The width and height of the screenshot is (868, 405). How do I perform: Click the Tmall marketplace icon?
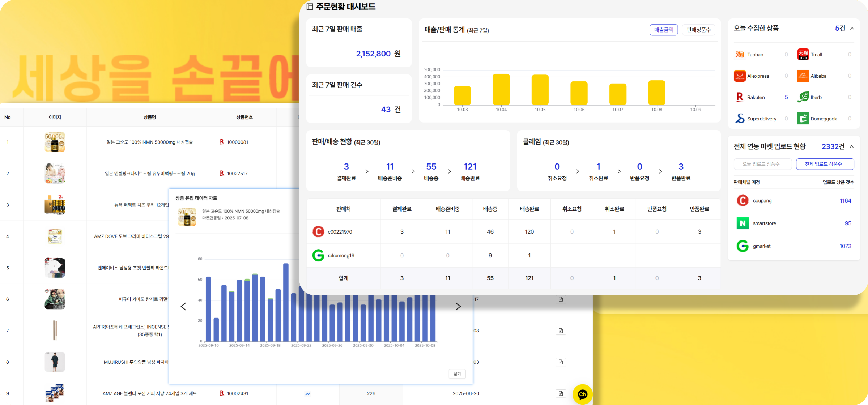click(x=803, y=55)
